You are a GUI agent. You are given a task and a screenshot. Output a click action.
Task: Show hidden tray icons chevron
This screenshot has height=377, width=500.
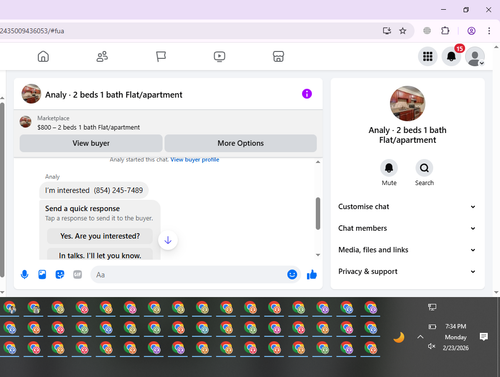point(420,337)
